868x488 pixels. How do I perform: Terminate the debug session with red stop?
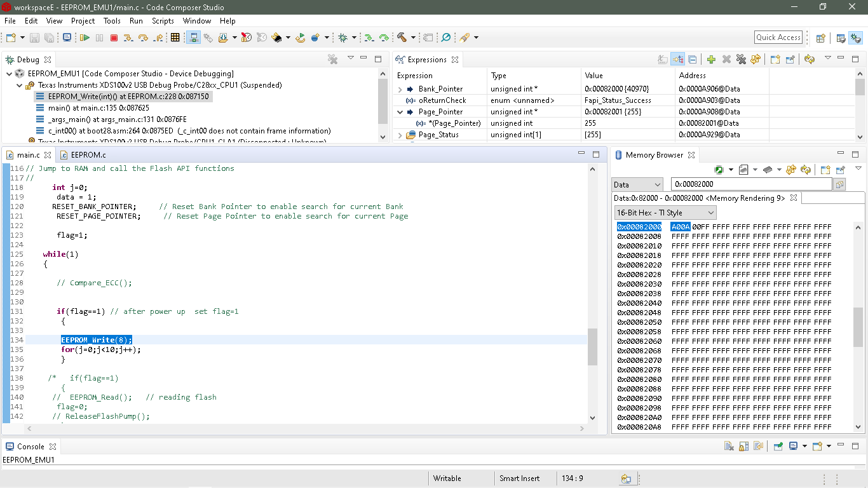coord(114,38)
